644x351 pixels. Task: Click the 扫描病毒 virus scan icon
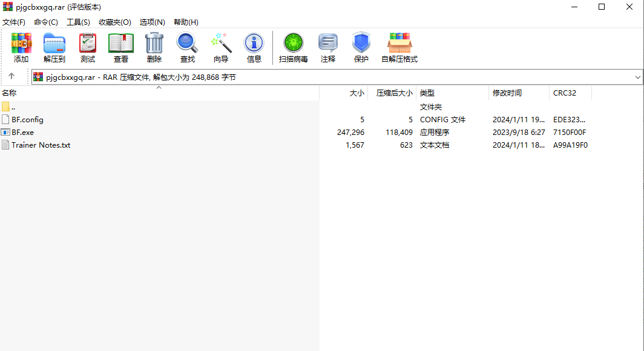coord(294,47)
